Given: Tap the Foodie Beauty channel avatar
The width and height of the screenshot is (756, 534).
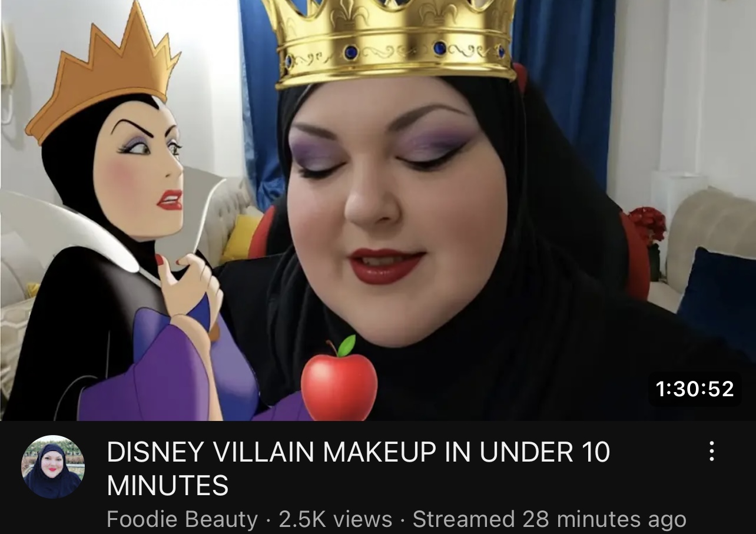Looking at the screenshot, I should click(x=53, y=467).
